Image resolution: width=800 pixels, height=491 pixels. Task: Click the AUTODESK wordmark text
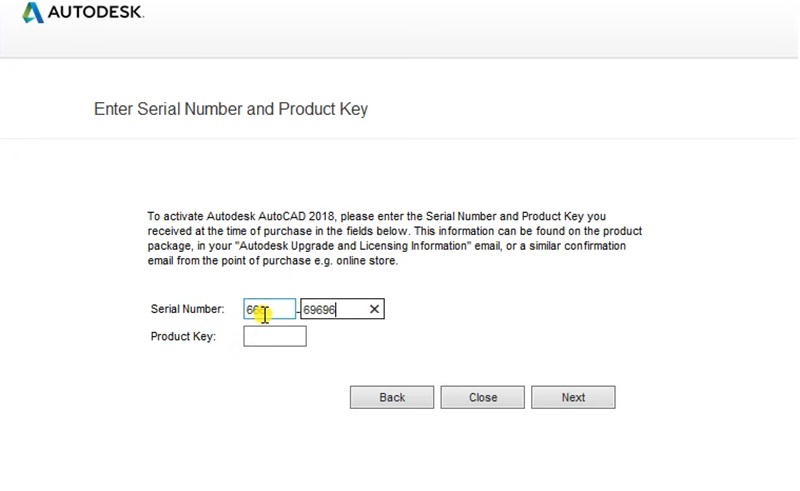pyautogui.click(x=96, y=13)
